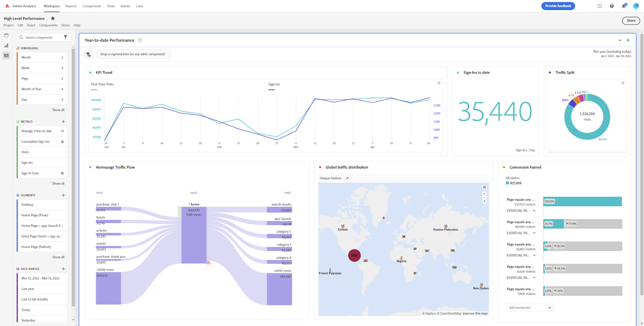644x326 pixels.
Task: Click the segment filter icon beside drop zone
Action: 89,55
